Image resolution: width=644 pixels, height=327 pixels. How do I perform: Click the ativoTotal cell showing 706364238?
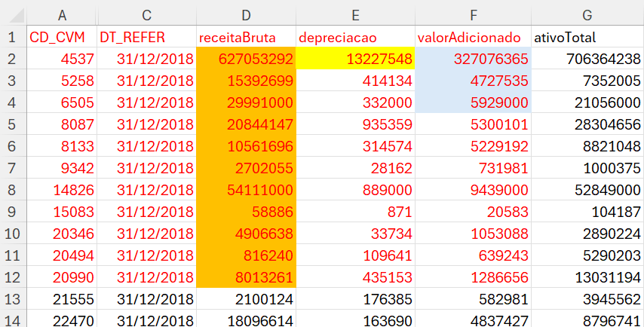(587, 59)
